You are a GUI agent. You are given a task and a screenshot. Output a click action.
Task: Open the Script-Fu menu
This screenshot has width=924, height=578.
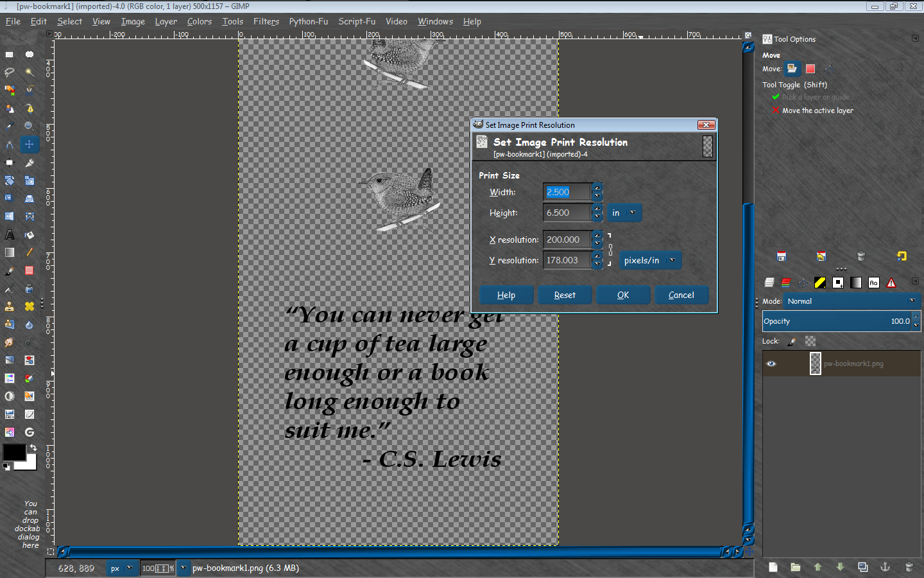pyautogui.click(x=357, y=21)
